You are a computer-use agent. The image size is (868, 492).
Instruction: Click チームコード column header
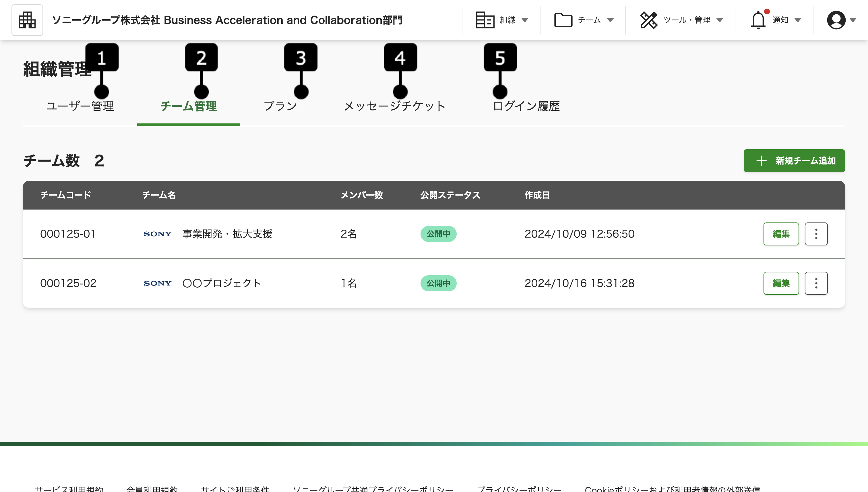coord(65,195)
